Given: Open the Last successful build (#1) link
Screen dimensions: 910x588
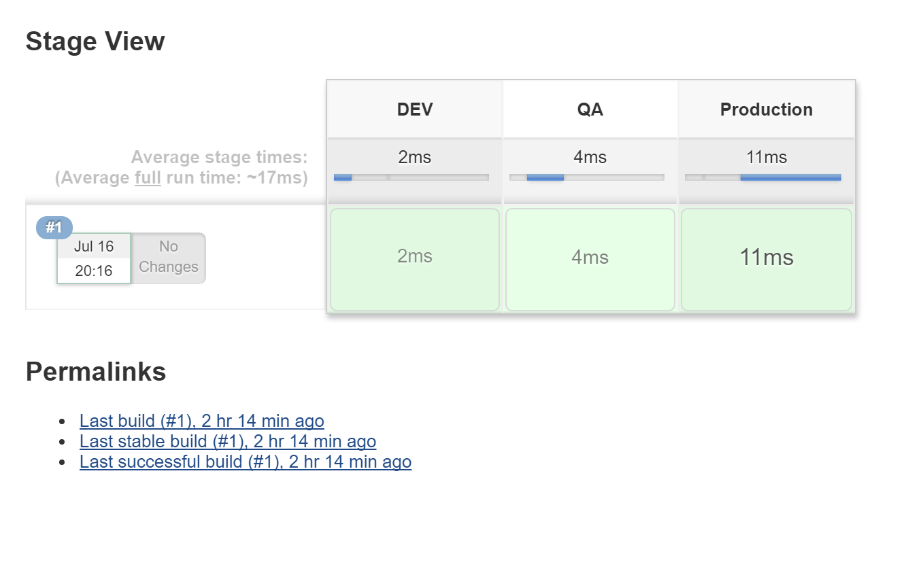Looking at the screenshot, I should coord(245,462).
